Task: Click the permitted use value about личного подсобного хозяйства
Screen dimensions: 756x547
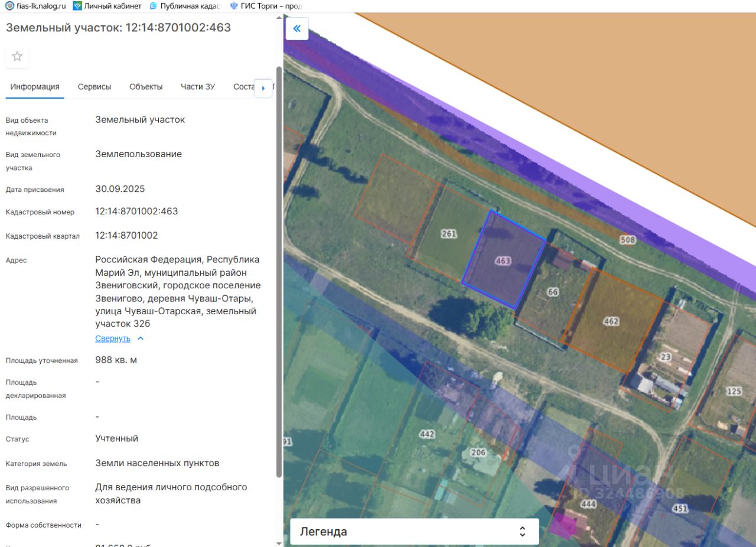Action: [x=171, y=494]
